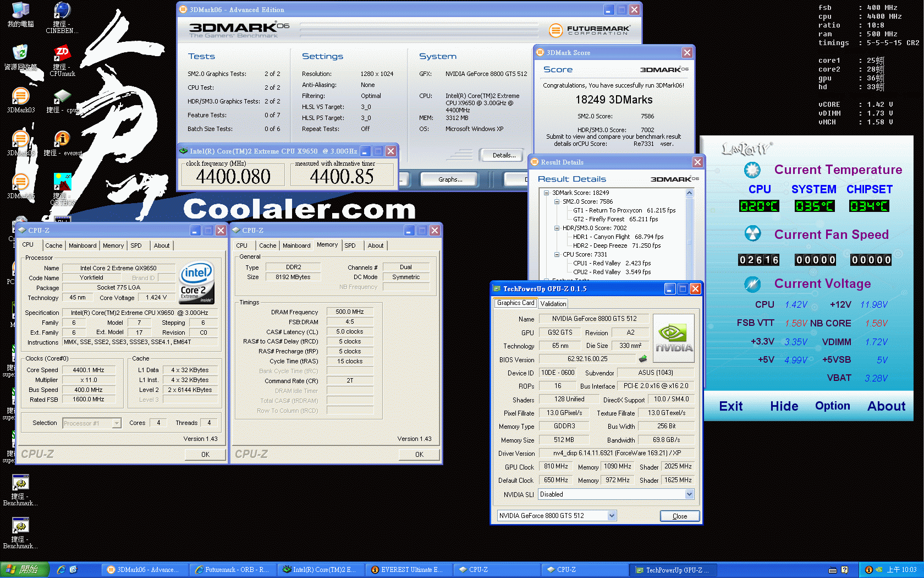Image resolution: width=924 pixels, height=578 pixels.
Task: Switch to TechPowerUp GPU-Z taskbar button
Action: tap(672, 570)
